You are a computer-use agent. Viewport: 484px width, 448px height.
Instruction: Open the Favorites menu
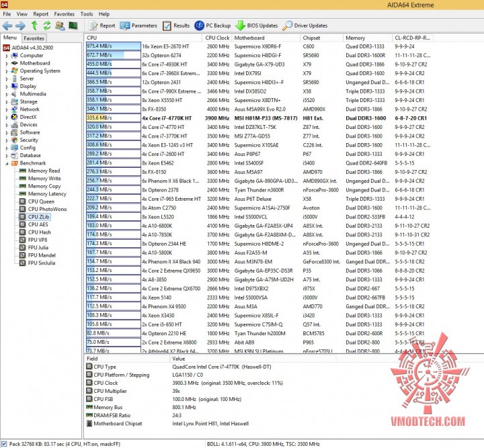pyautogui.click(x=65, y=14)
